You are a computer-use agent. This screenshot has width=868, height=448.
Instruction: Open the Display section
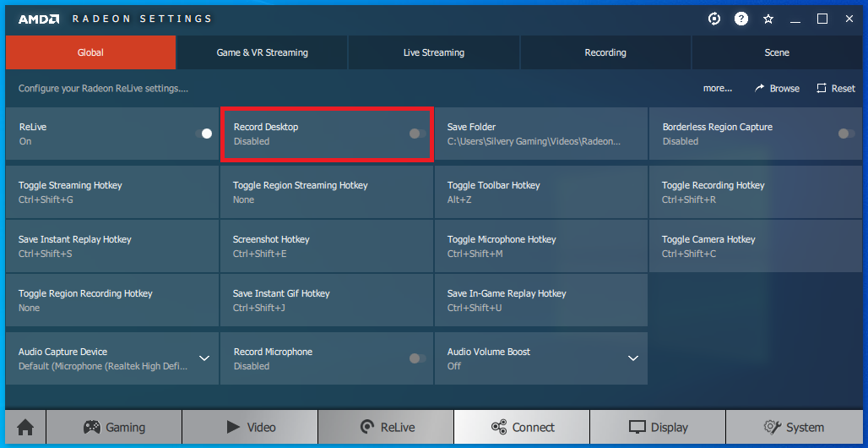coord(658,427)
